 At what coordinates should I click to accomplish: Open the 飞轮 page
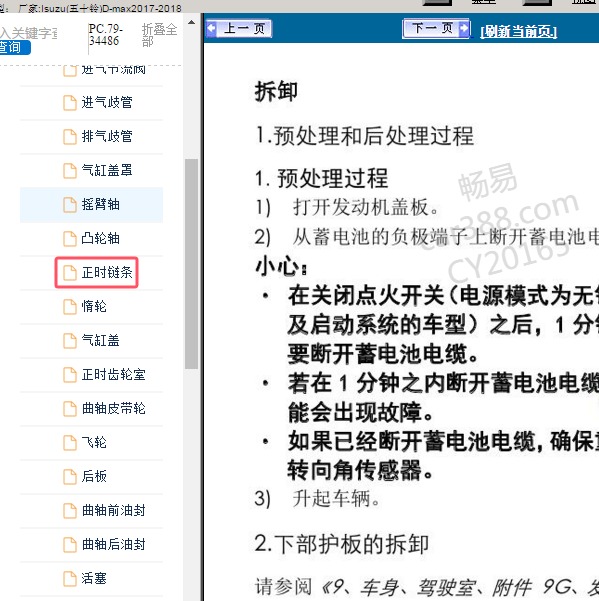click(x=94, y=442)
